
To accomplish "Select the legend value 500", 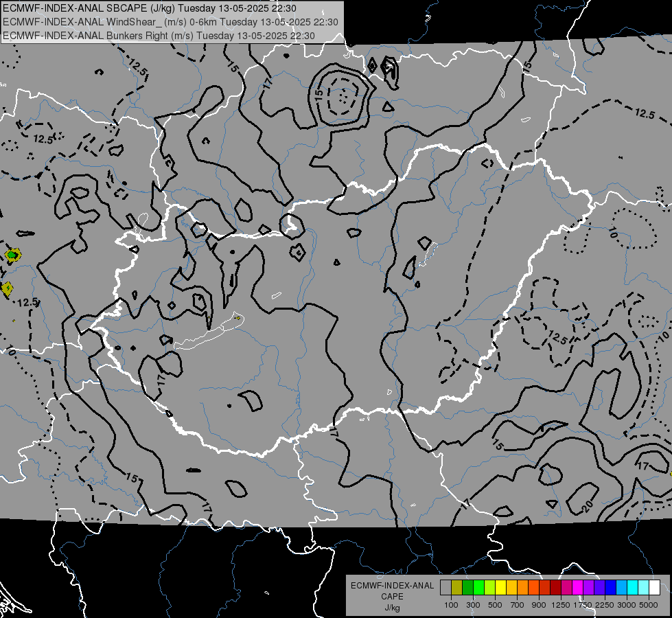I will (495, 605).
